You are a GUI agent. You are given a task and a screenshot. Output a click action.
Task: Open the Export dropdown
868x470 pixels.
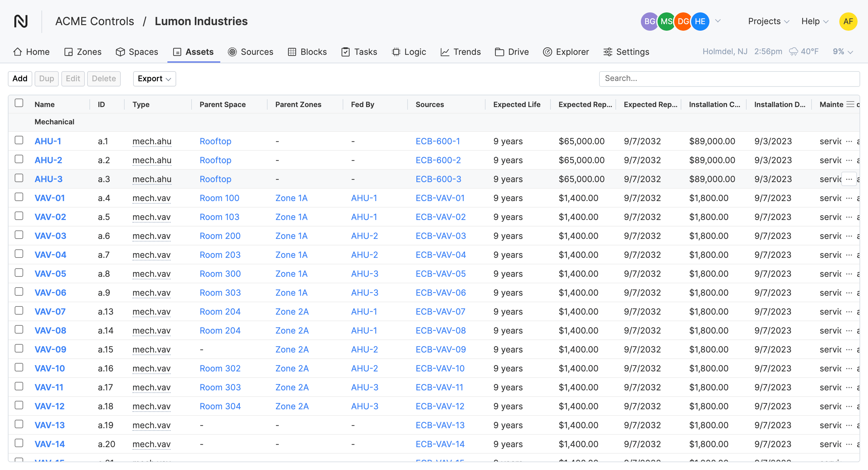coord(154,79)
